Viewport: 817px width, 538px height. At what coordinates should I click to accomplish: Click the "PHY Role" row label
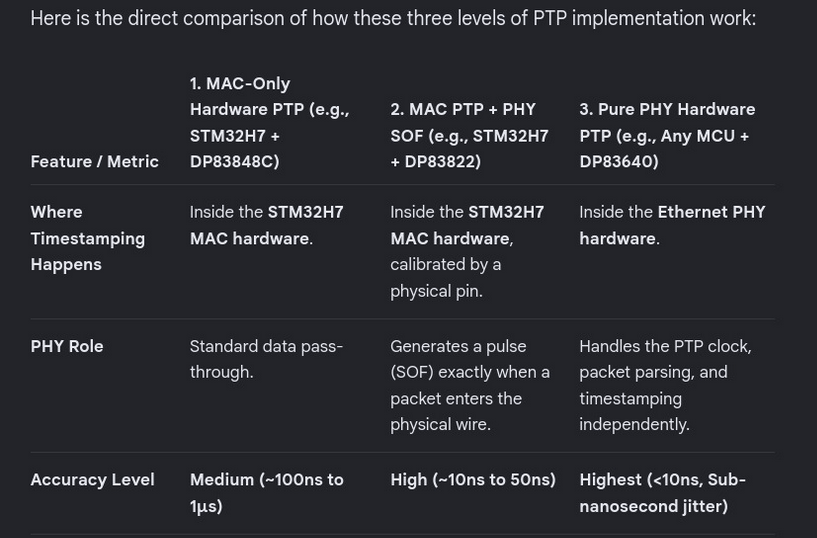point(67,346)
